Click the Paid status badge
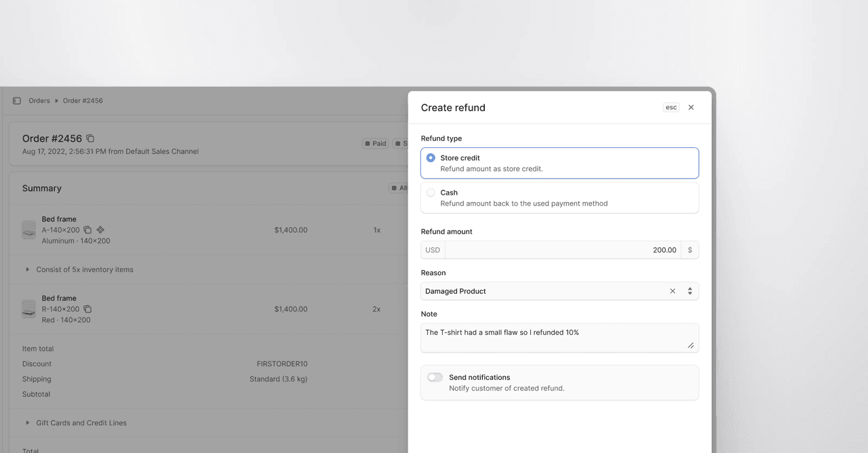Image resolution: width=868 pixels, height=453 pixels. (x=375, y=143)
